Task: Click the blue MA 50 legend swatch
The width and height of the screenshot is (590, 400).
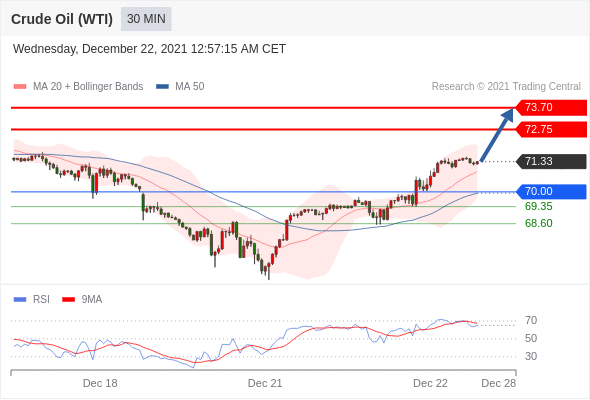Action: [163, 87]
